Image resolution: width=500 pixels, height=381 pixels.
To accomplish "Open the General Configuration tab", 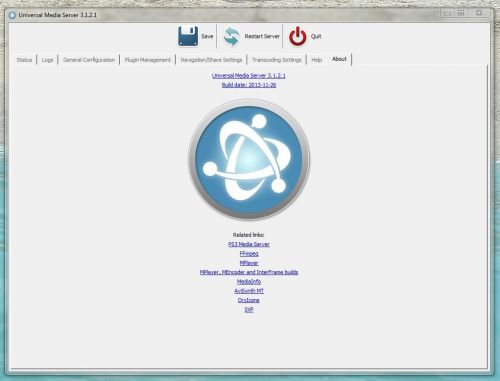I will pos(89,60).
